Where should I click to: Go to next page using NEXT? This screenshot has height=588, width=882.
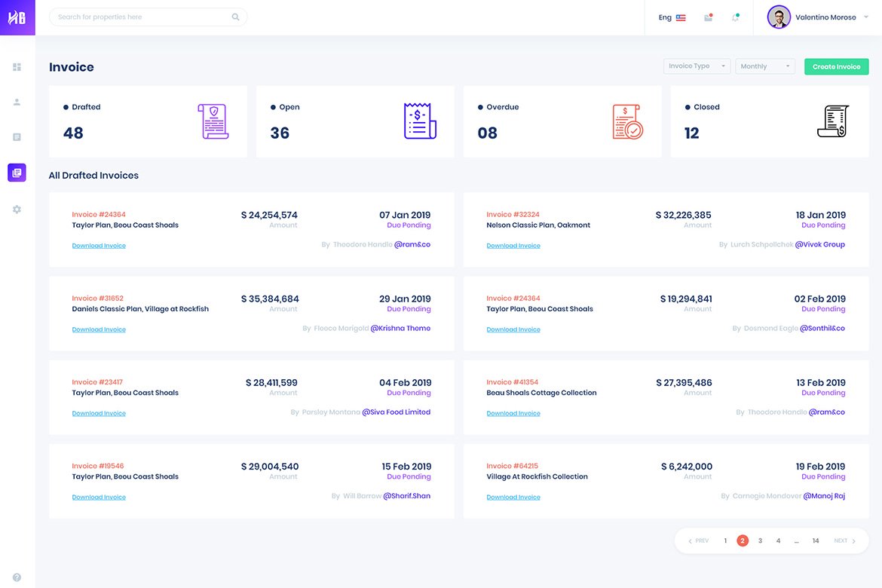click(x=844, y=541)
